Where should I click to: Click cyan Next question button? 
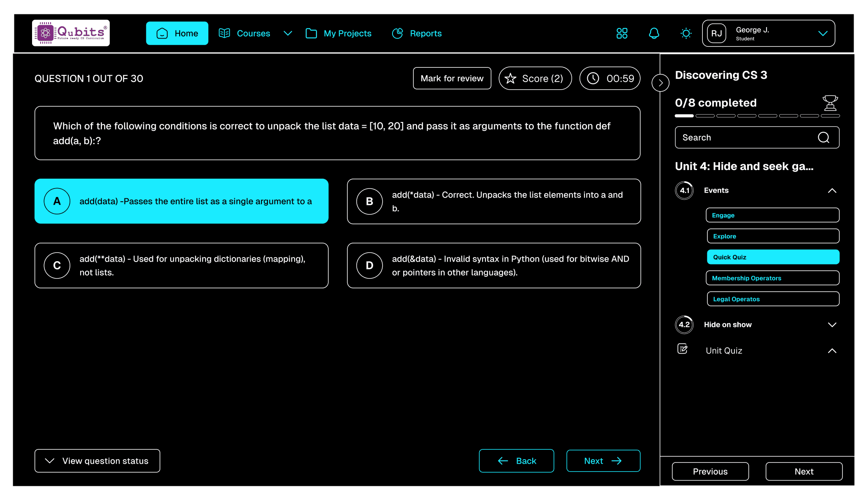[603, 461]
